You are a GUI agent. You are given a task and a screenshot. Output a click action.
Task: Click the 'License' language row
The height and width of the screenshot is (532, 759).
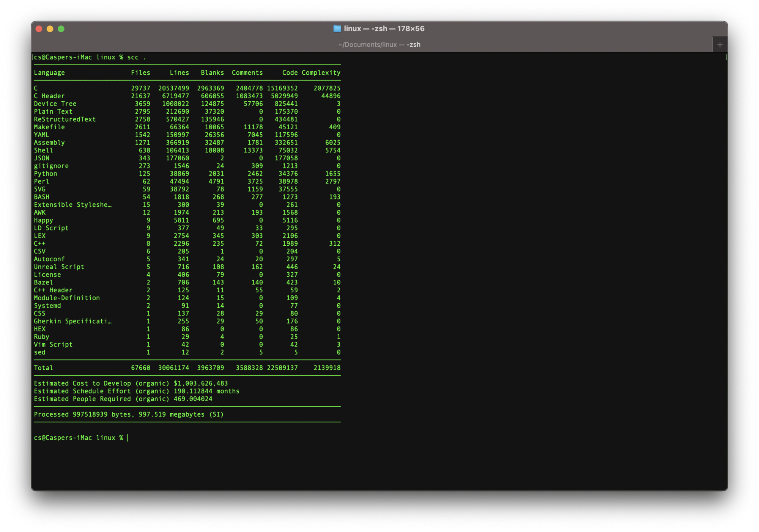187,275
